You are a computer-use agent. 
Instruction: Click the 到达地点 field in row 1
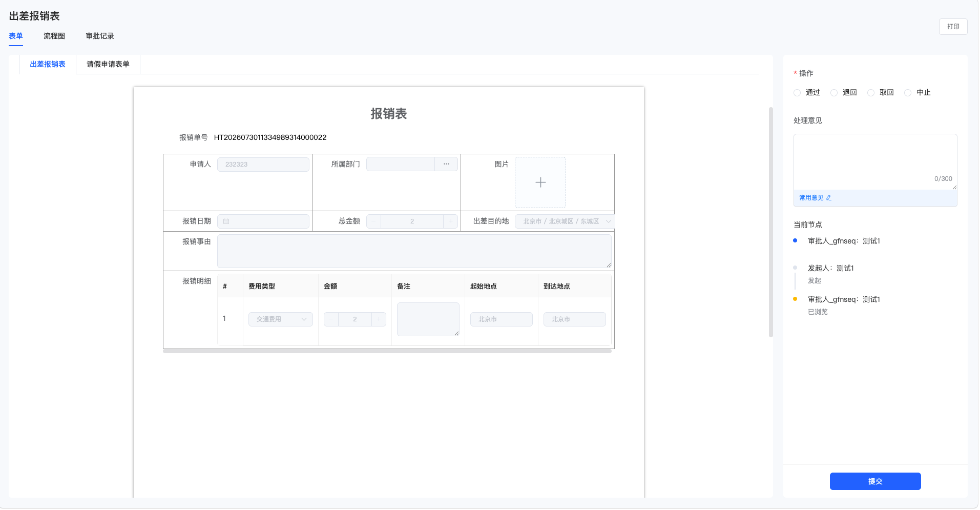click(x=575, y=319)
